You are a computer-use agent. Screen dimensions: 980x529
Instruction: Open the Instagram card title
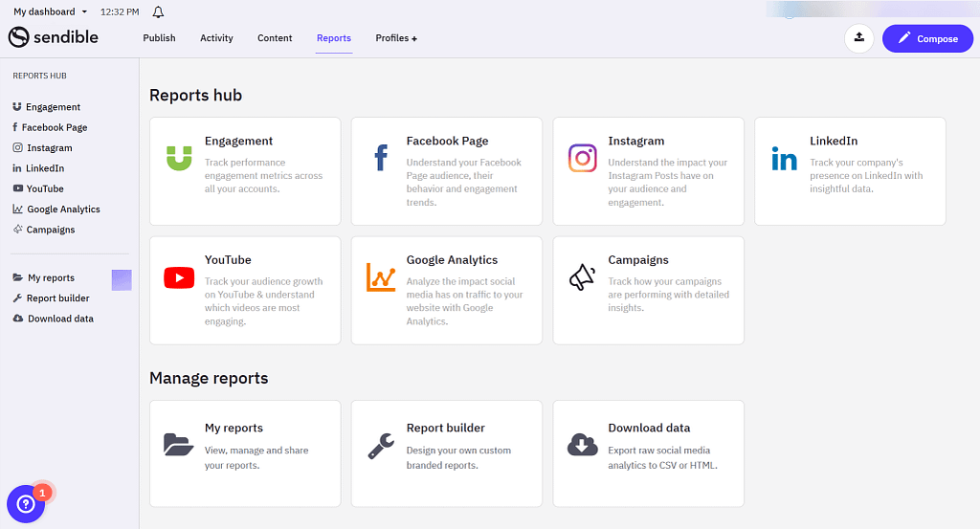pyautogui.click(x=636, y=142)
